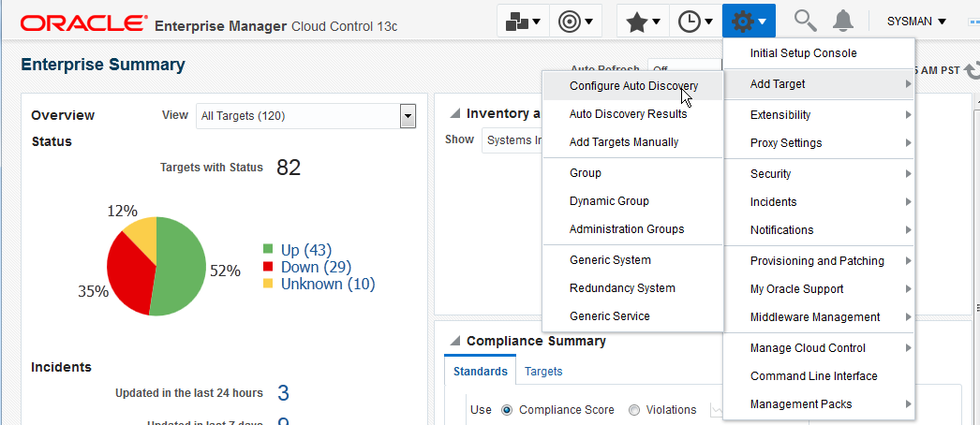The width and height of the screenshot is (980, 425).
Task: Open the Targets menu icon
Action: (575, 22)
